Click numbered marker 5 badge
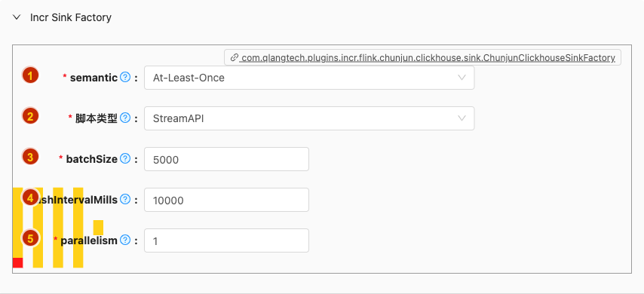The image size is (644, 294). (x=30, y=238)
